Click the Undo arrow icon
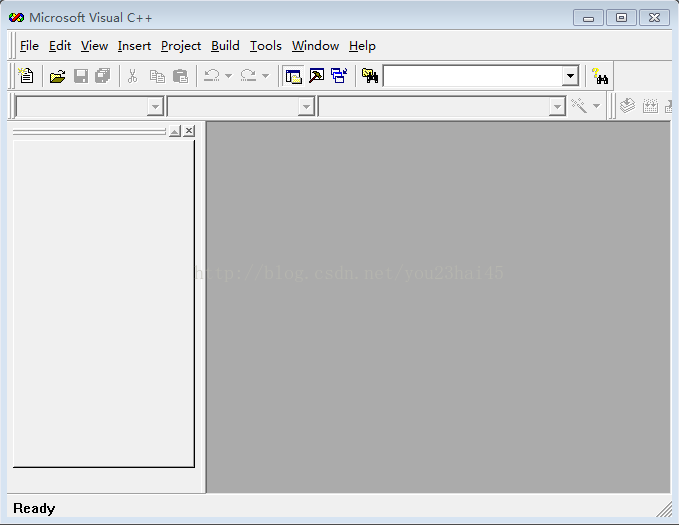 point(212,76)
